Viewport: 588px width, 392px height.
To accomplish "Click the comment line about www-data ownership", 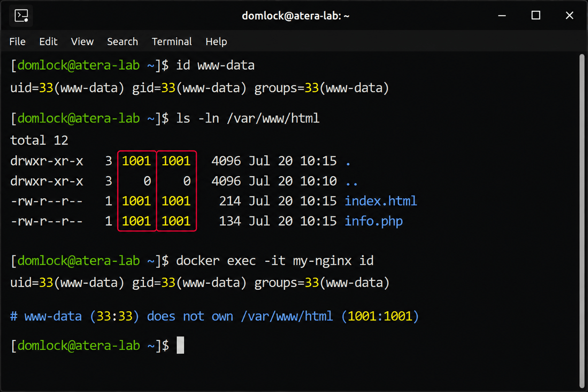I will click(x=215, y=316).
